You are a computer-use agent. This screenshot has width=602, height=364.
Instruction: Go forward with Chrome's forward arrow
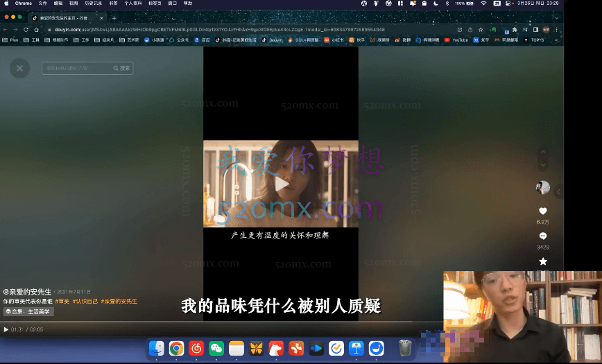coord(15,30)
